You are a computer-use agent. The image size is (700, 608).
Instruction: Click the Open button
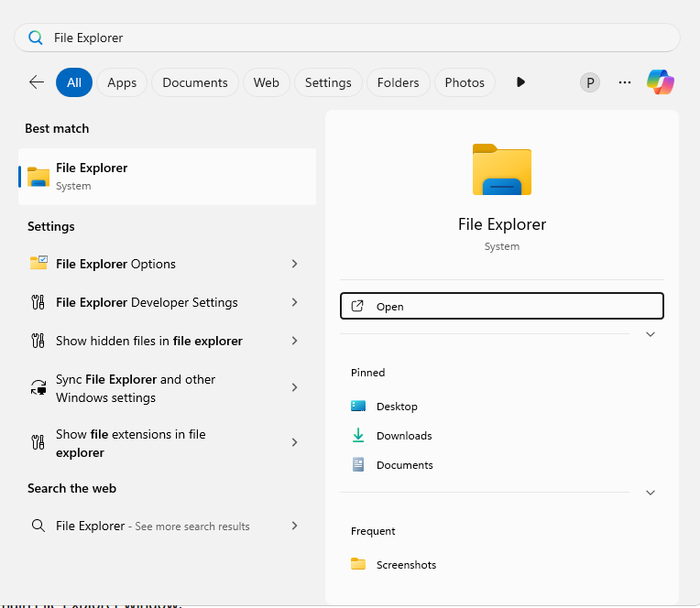[501, 307]
